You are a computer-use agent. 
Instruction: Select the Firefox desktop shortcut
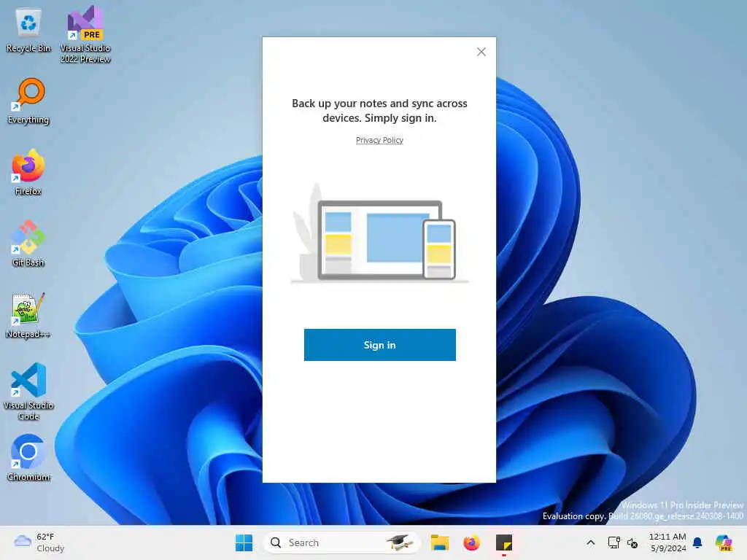28,173
